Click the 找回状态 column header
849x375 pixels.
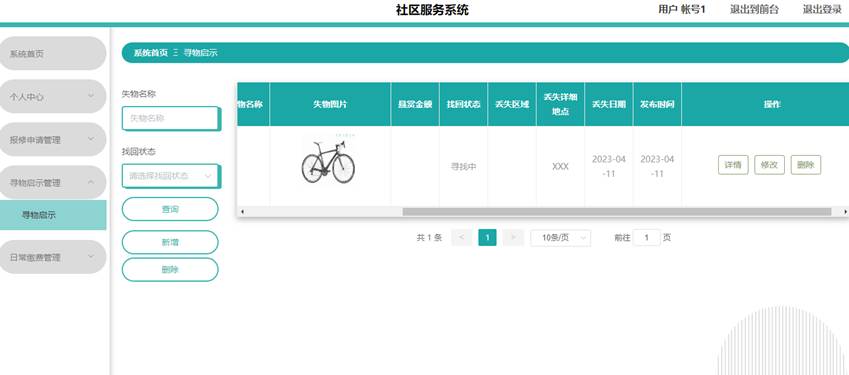(463, 104)
